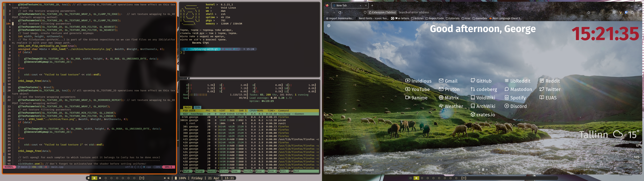Open the Invidious quick link
Viewport: 644px width, 181px height.
tap(418, 81)
